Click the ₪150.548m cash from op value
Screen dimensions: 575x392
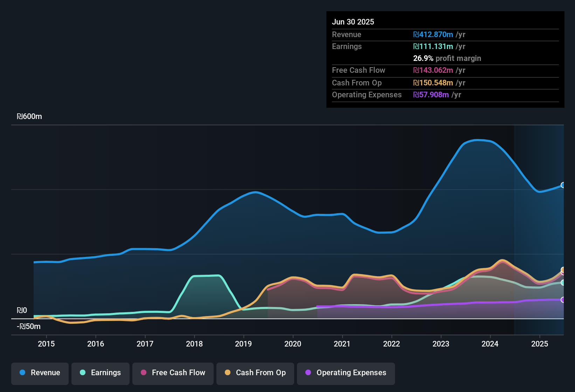433,83
